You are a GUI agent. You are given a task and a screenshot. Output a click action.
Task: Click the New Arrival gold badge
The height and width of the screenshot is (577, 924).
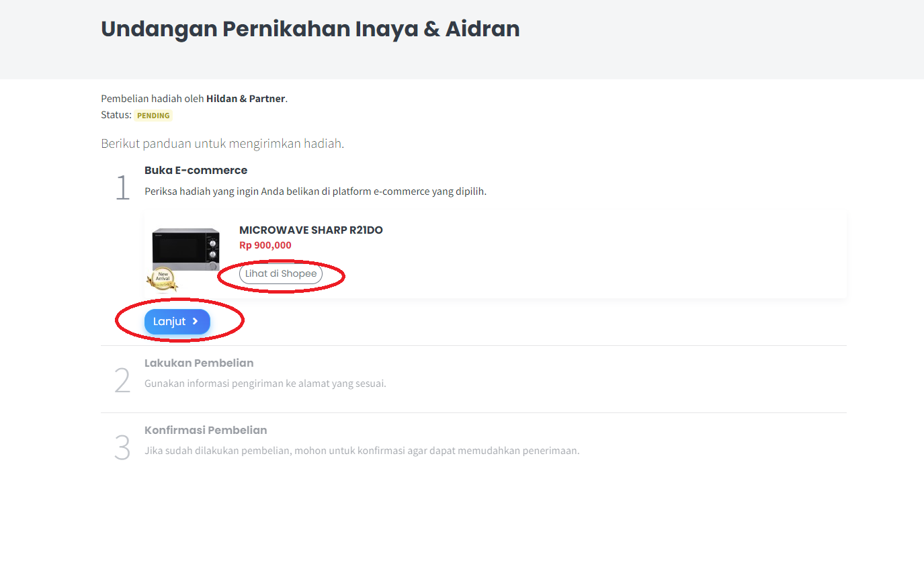(162, 279)
